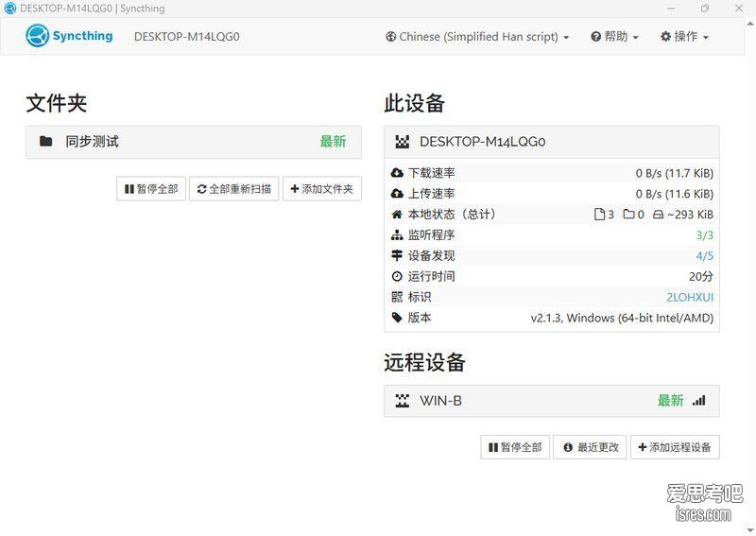Click the tag icon by 版本

(397, 318)
